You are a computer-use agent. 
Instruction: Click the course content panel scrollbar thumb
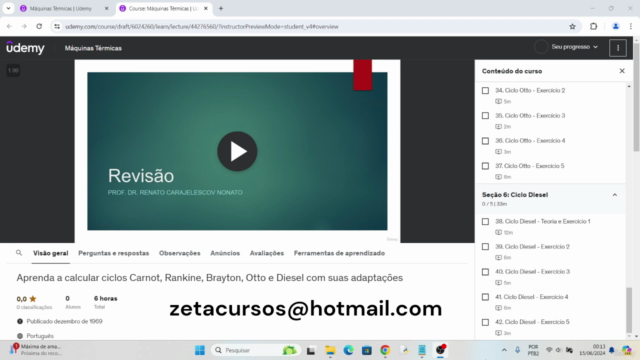click(x=629, y=310)
